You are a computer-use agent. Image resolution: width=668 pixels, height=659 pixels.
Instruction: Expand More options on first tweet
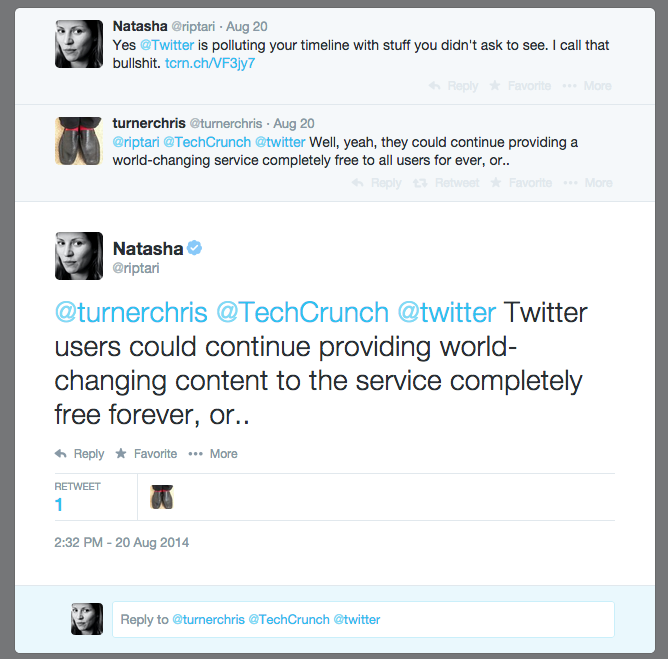point(587,86)
